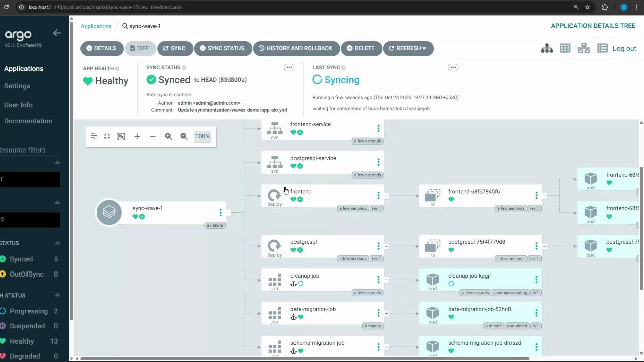Collapse children of the frontend deploy node
This screenshot has width=644, height=362.
(x=387, y=196)
